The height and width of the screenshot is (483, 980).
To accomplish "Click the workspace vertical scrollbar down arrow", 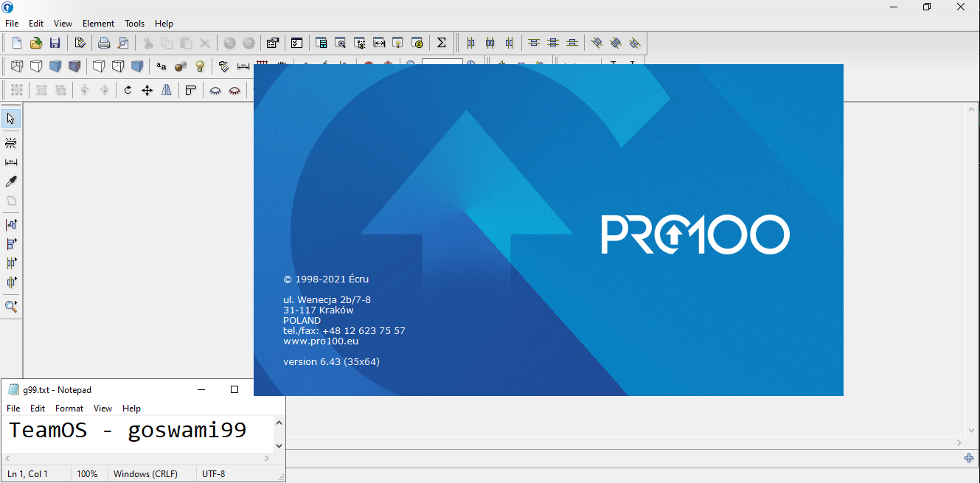I will click(x=972, y=430).
